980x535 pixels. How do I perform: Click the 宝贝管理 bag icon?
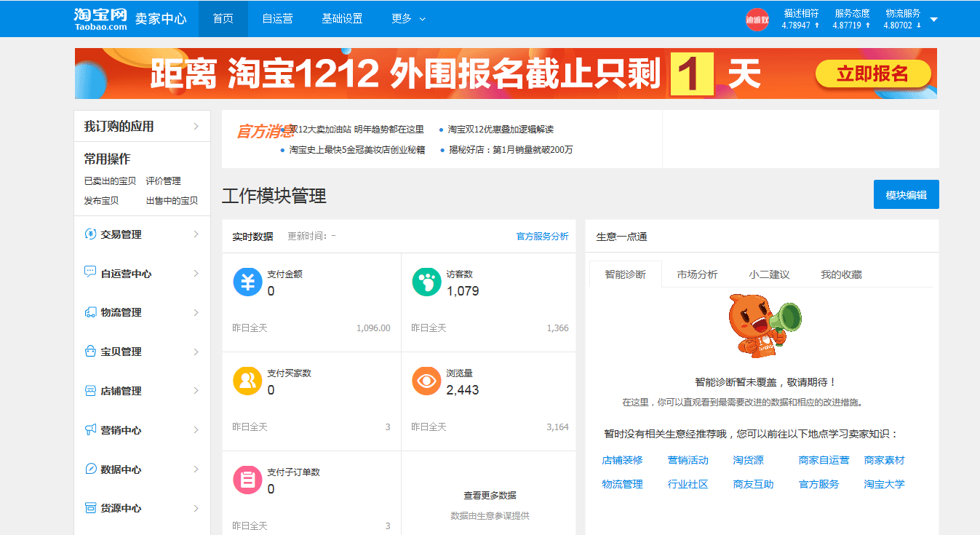[x=90, y=352]
